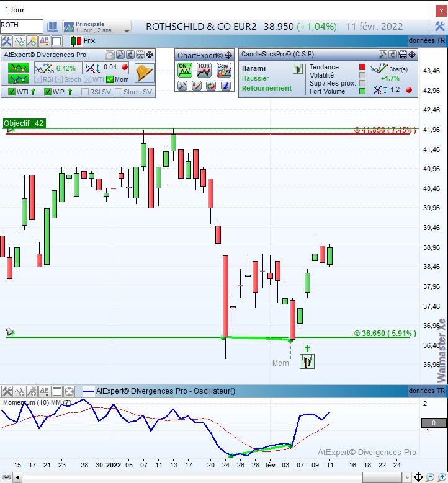
Task: Click the grey Volatilité indicator square
Action: pyautogui.click(x=362, y=75)
